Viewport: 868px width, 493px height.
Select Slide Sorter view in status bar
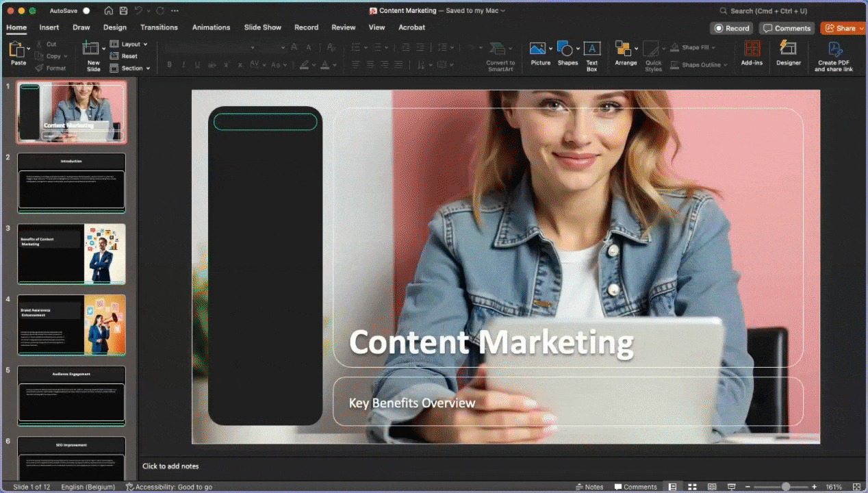pyautogui.click(x=693, y=486)
